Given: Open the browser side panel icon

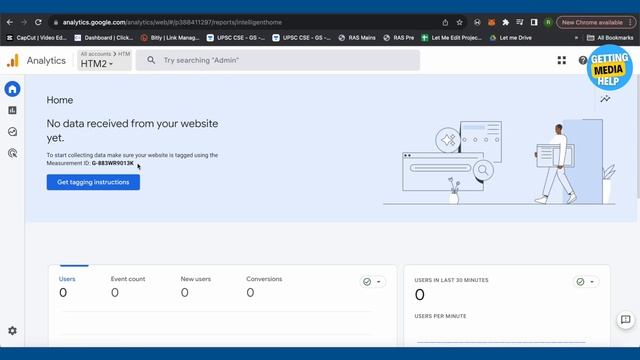Looking at the screenshot, I should tap(534, 22).
